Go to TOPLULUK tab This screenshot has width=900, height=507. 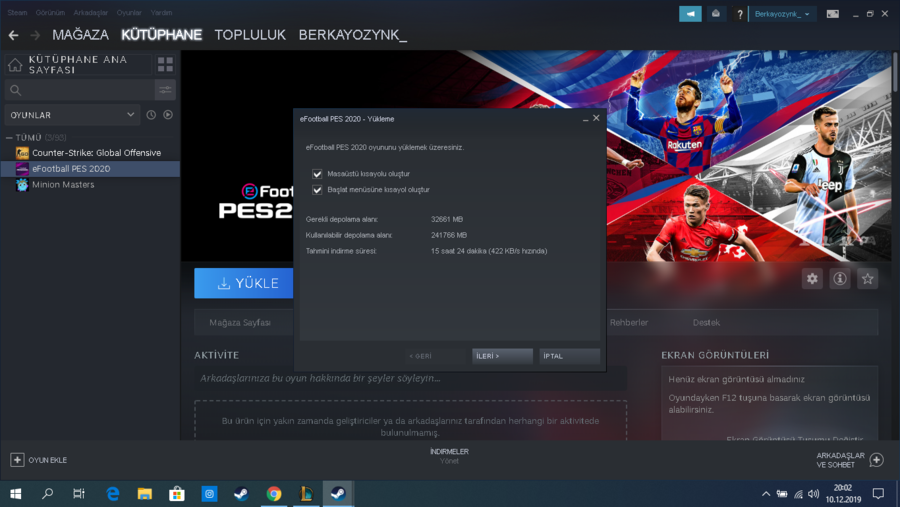click(x=250, y=35)
